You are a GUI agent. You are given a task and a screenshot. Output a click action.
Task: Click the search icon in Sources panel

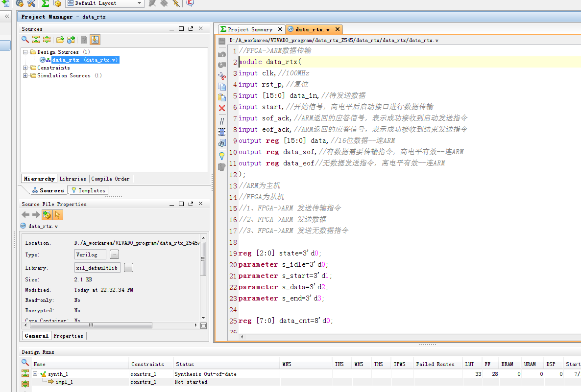25,40
